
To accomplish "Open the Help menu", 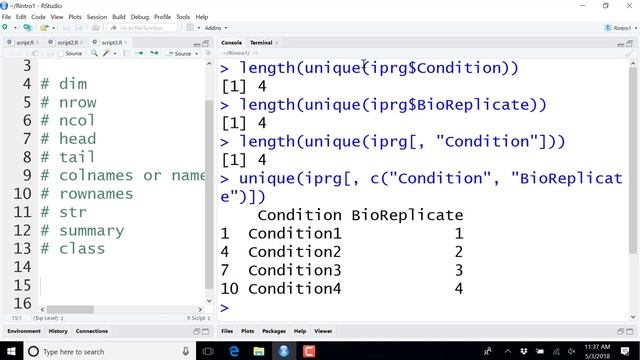I will click(202, 17).
